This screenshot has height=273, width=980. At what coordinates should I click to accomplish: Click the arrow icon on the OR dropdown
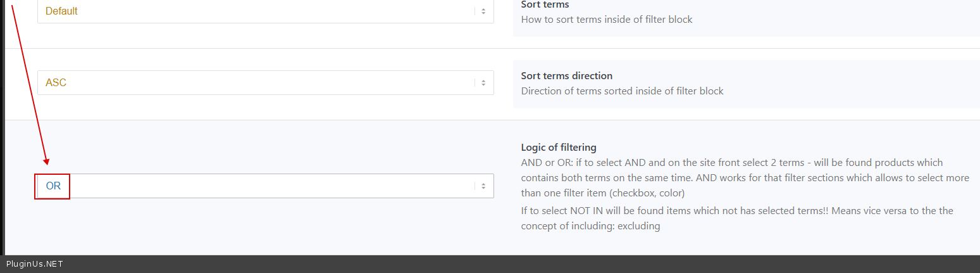coord(483,186)
